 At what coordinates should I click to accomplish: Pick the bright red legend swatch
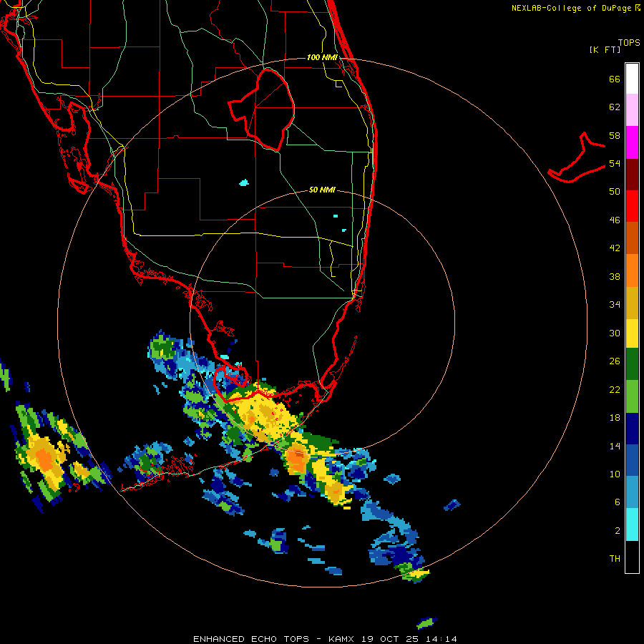click(x=632, y=206)
